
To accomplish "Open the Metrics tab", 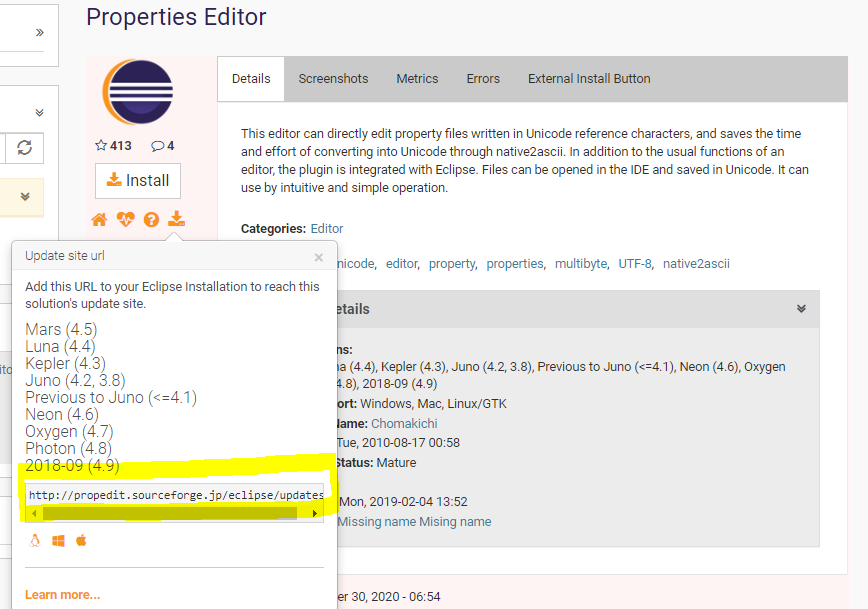I will pos(417,79).
